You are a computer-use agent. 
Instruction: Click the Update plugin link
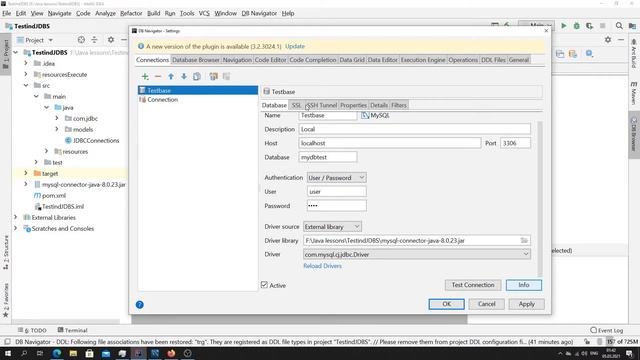(295, 47)
